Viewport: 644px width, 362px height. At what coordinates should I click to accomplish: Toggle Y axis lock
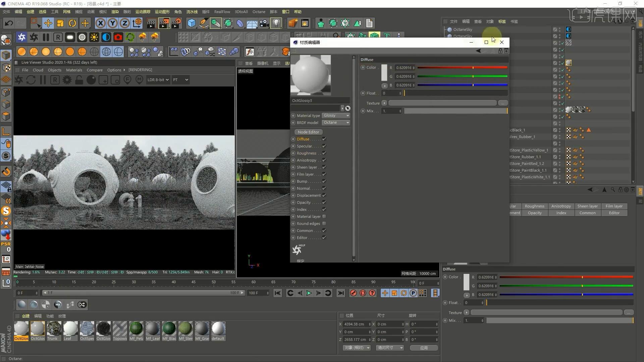coord(113,23)
